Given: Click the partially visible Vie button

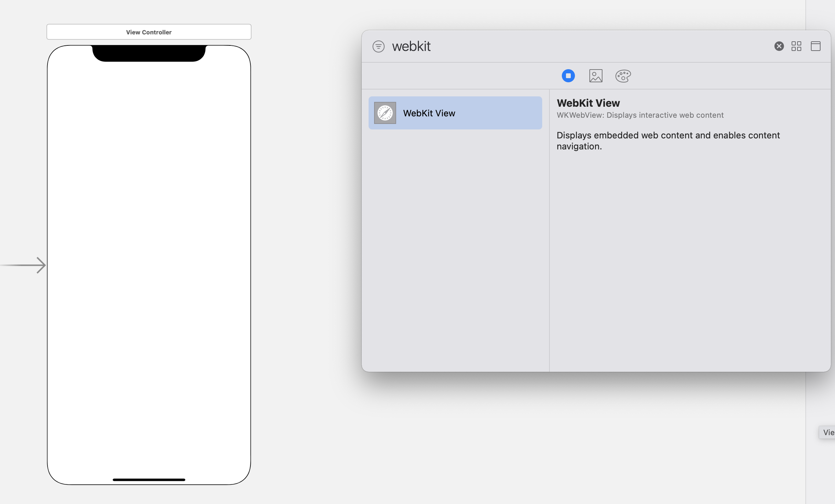Looking at the screenshot, I should pyautogui.click(x=827, y=432).
